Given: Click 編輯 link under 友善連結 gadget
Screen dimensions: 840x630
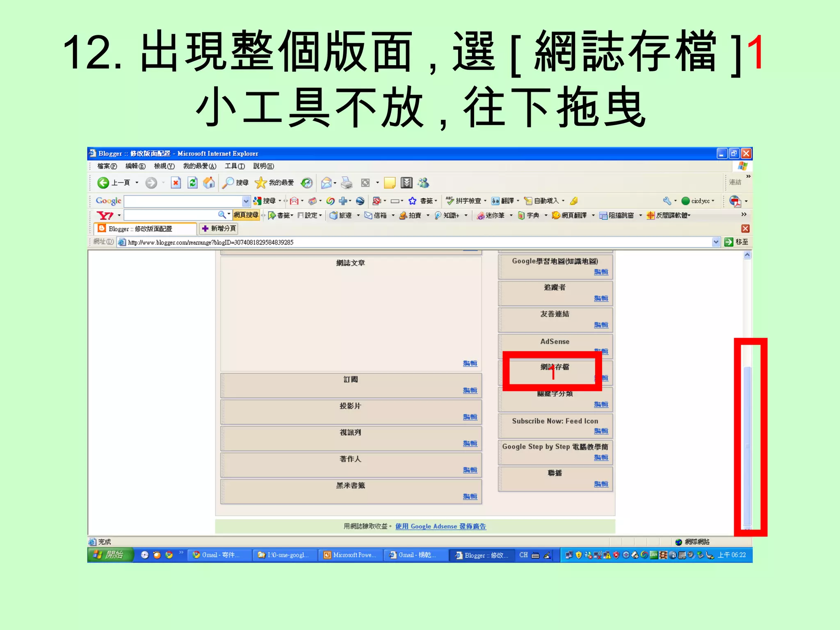Looking at the screenshot, I should tap(601, 325).
